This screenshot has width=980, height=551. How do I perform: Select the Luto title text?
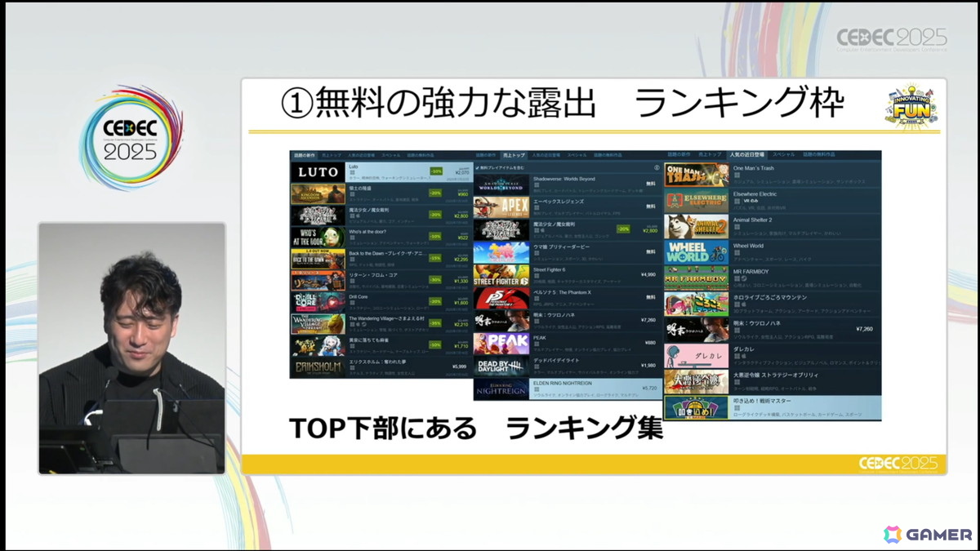354,167
